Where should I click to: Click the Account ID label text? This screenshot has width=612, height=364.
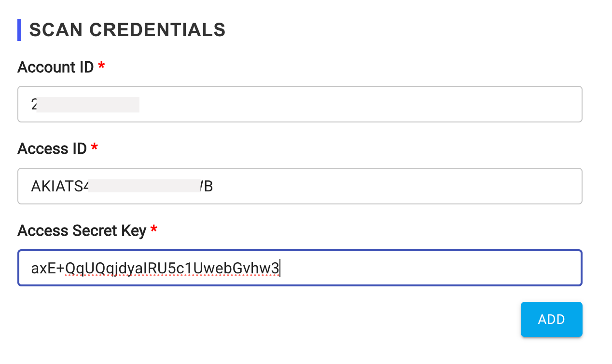tap(56, 67)
